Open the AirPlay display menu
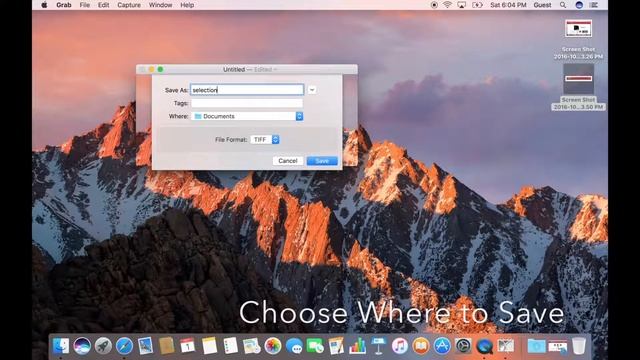This screenshot has width=640, height=360. pyautogui.click(x=462, y=5)
